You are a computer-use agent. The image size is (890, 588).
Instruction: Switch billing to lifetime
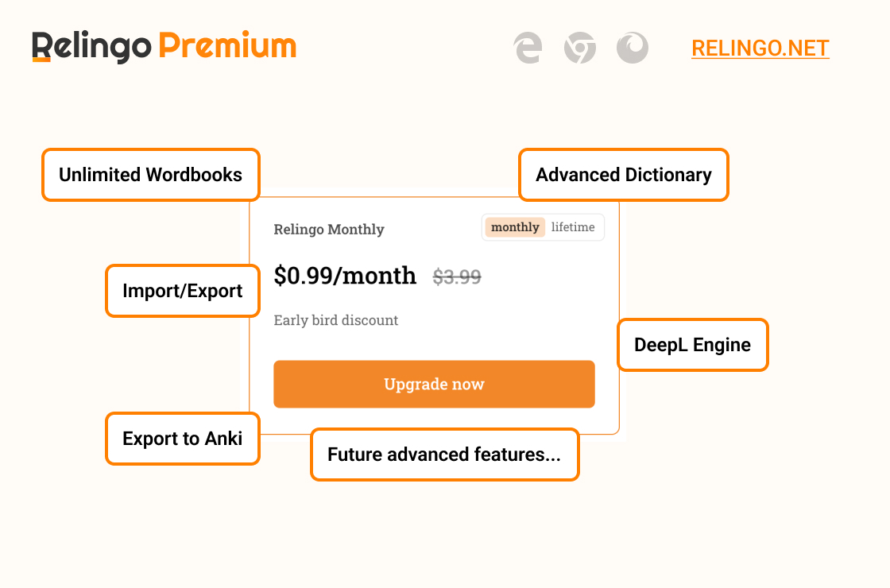coord(573,227)
